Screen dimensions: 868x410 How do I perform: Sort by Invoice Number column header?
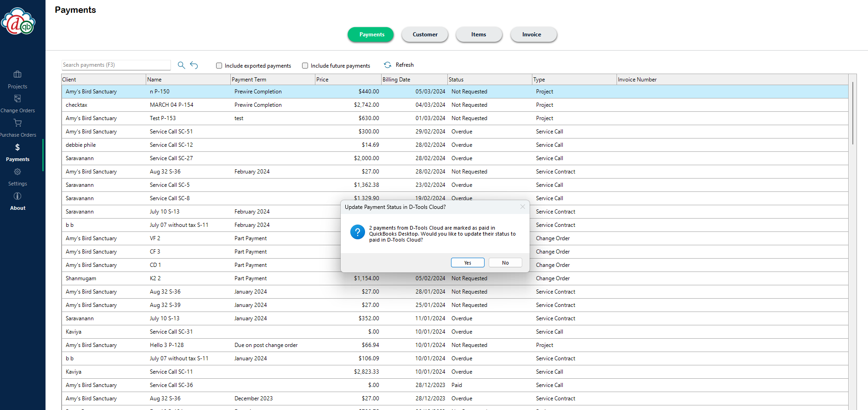732,80
